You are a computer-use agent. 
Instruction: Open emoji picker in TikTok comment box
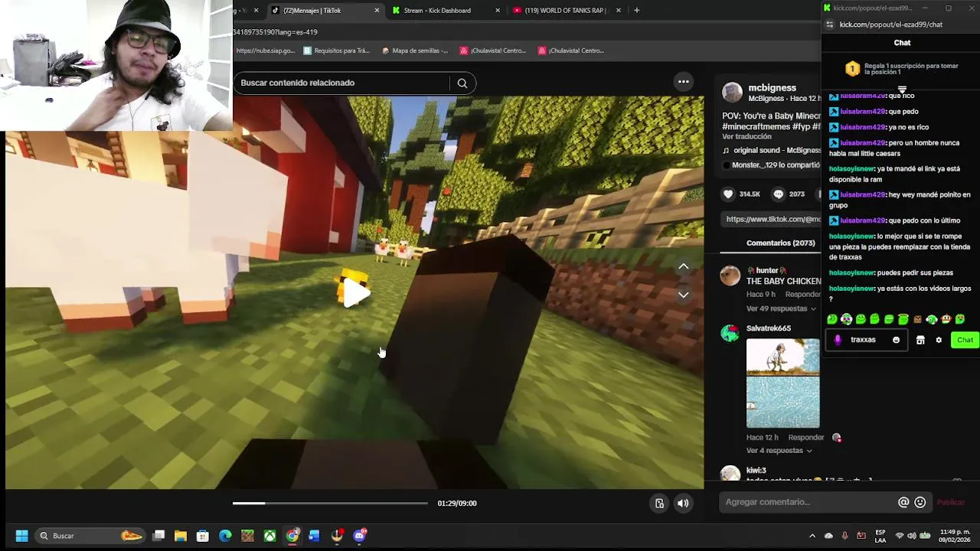click(920, 502)
